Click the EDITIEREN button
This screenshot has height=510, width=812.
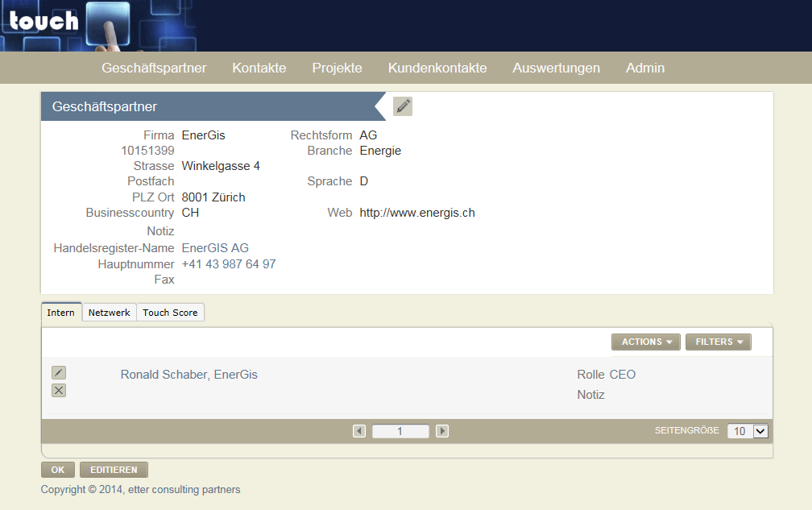point(114,470)
